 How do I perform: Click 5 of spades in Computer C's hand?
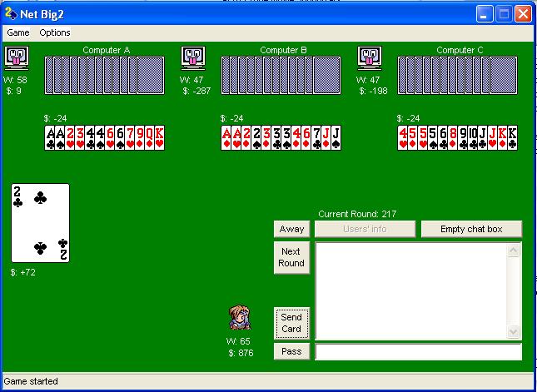[x=433, y=137]
